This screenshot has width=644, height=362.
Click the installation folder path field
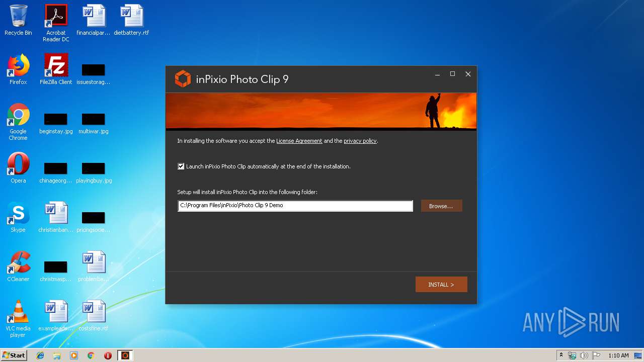[x=295, y=206]
